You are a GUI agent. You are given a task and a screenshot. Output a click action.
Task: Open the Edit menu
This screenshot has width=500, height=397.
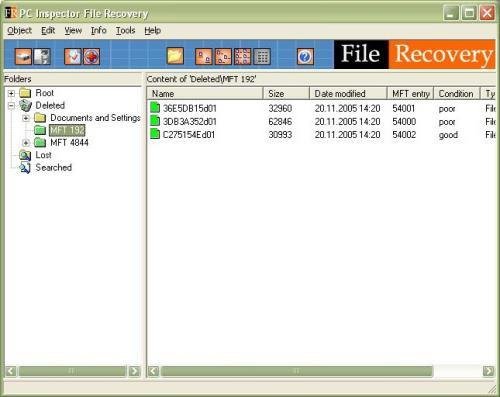(48, 30)
